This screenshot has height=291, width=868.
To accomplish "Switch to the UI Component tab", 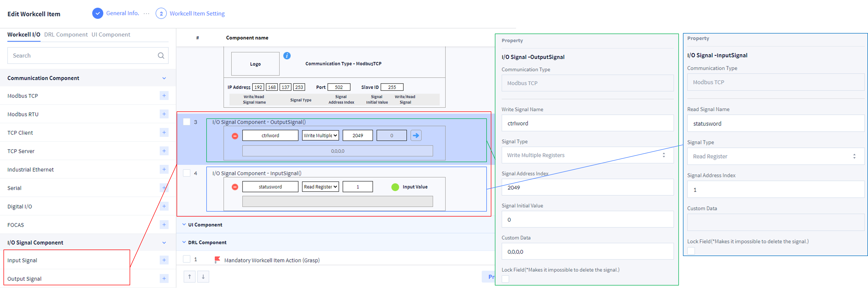I will (111, 35).
